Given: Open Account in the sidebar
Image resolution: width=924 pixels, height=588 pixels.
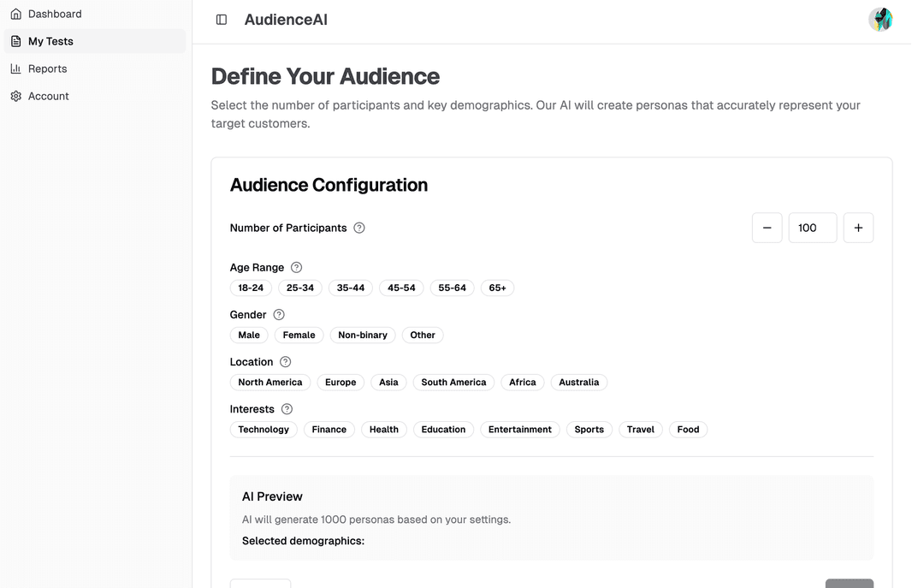Looking at the screenshot, I should tap(95, 96).
